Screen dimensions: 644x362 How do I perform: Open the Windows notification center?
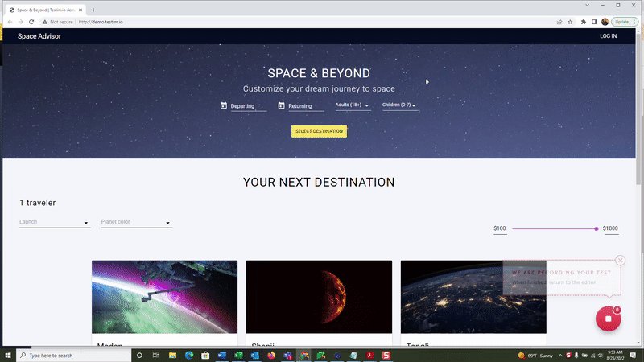tap(633, 356)
